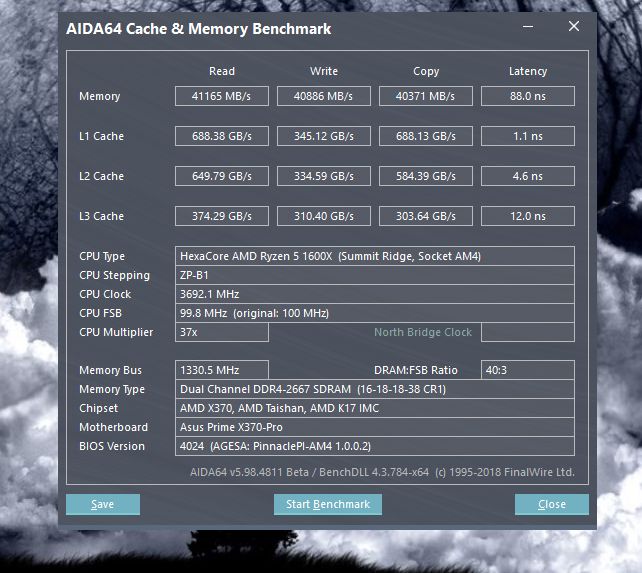Click Motherboard field Asus Prime X370-Pro
This screenshot has height=573, width=642.
[x=375, y=427]
